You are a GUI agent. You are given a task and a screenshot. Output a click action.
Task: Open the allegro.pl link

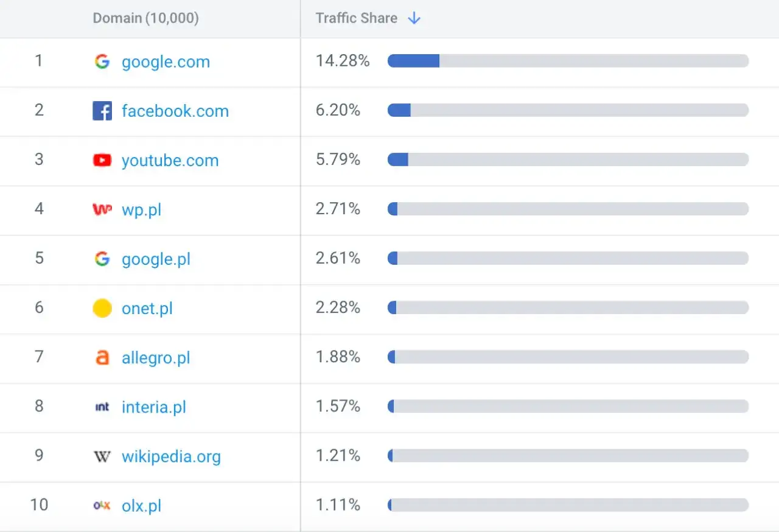pos(156,357)
